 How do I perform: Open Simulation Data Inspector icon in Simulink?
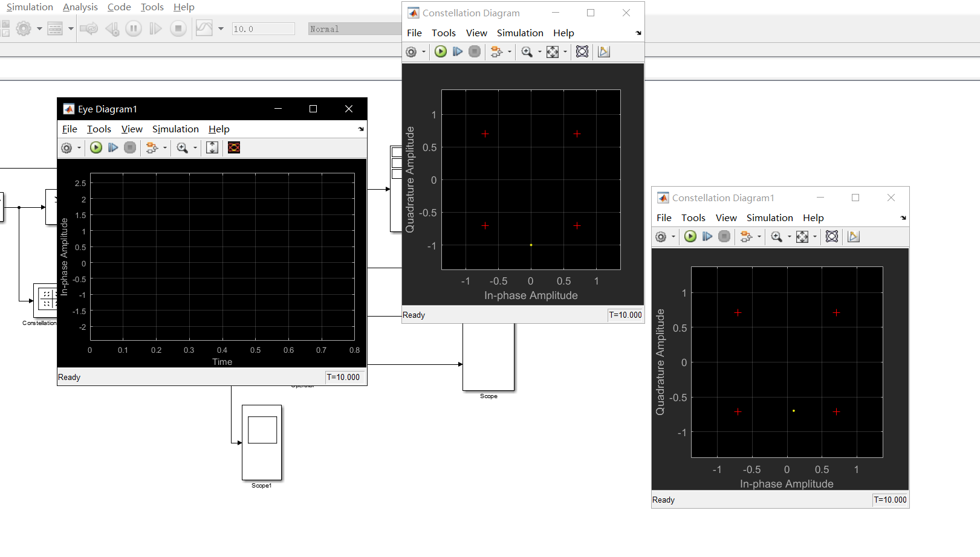click(x=204, y=28)
